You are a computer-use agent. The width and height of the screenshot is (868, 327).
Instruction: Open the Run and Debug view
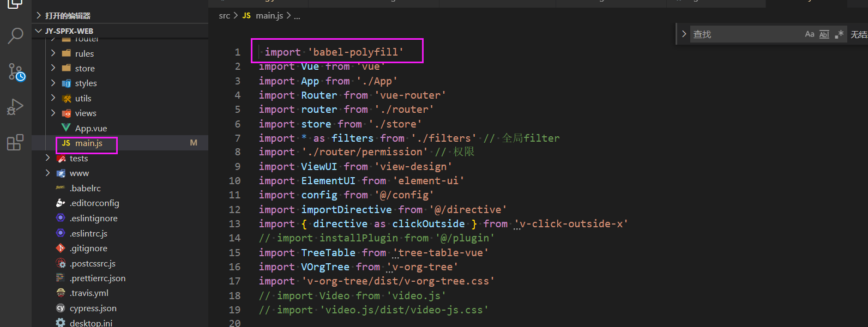point(15,107)
